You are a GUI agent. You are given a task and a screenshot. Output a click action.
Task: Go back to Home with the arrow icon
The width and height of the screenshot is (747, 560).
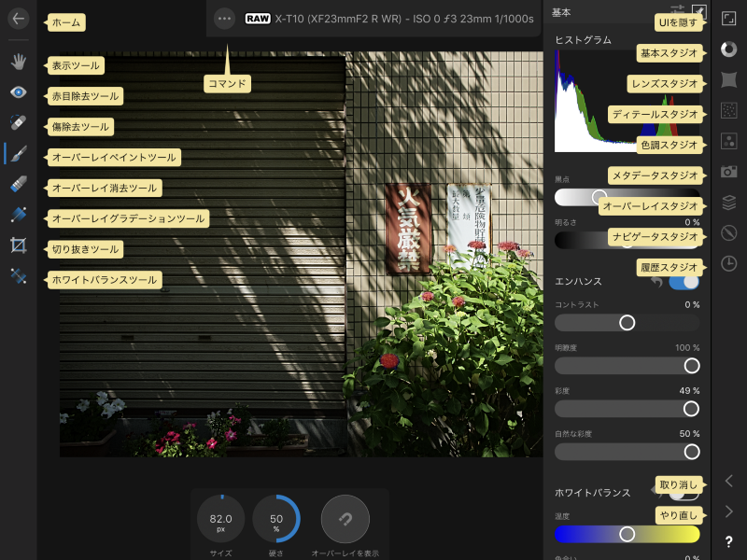point(18,19)
